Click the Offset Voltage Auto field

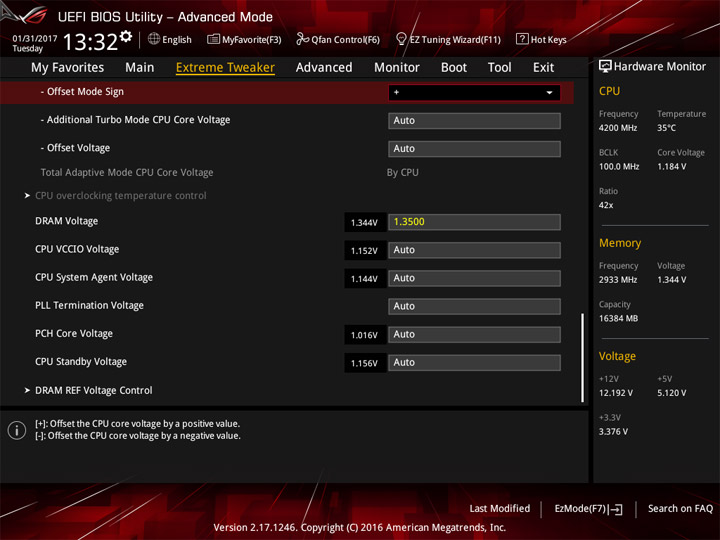pos(474,149)
